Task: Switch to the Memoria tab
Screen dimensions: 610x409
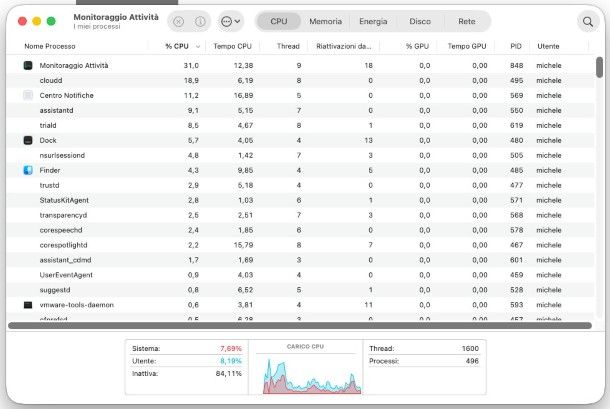Action: 326,21
